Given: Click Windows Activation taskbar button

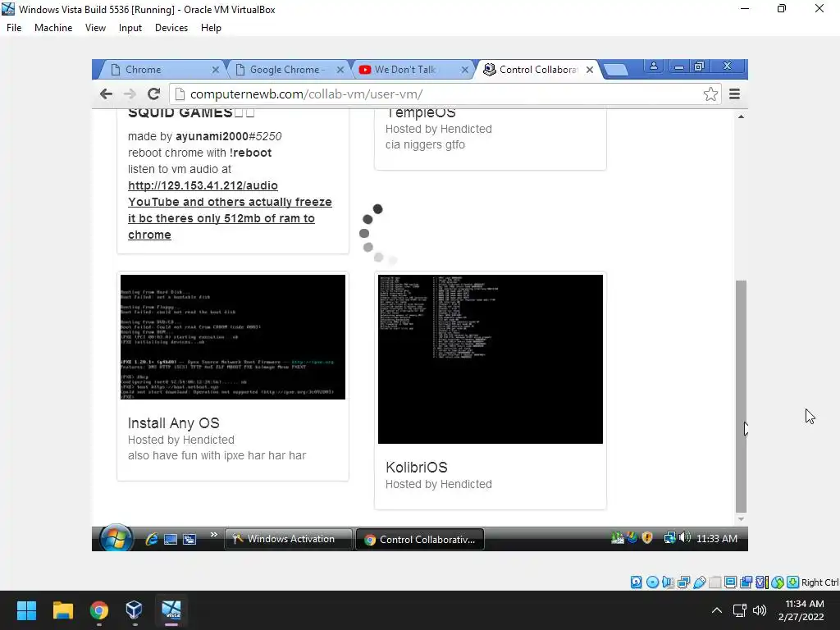Looking at the screenshot, I should [x=289, y=539].
